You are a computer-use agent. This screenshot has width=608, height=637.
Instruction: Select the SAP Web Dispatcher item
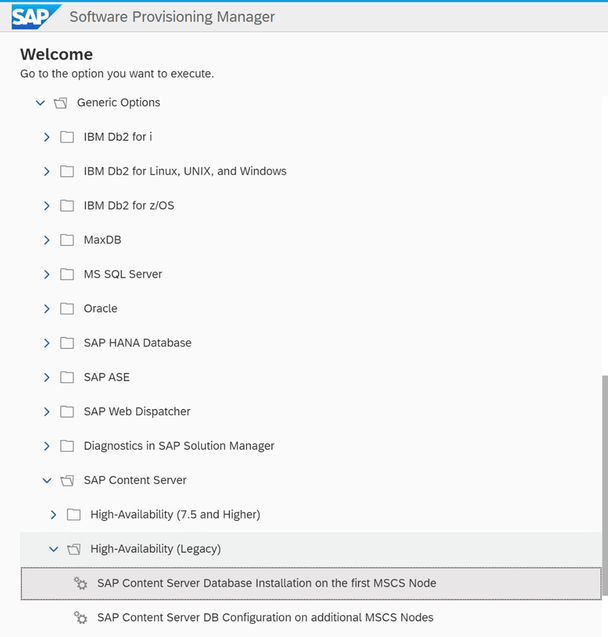137,412
